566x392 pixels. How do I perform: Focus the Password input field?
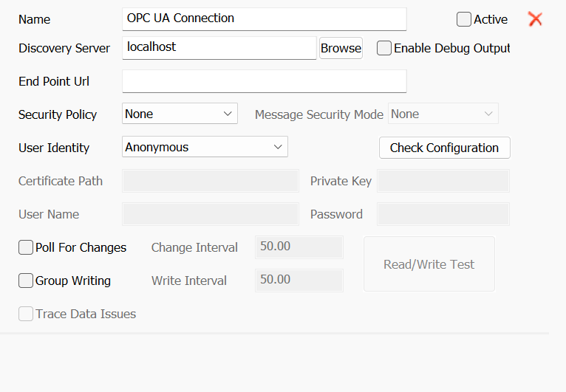click(443, 214)
